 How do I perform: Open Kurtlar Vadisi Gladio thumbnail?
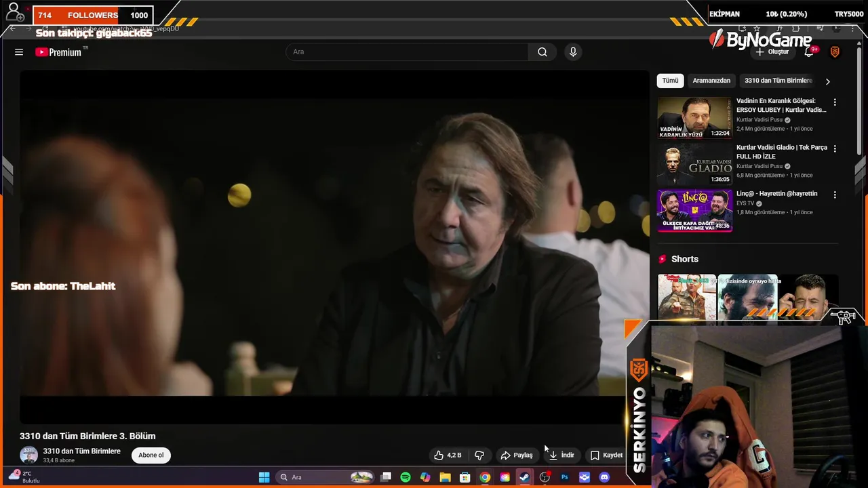(x=694, y=164)
